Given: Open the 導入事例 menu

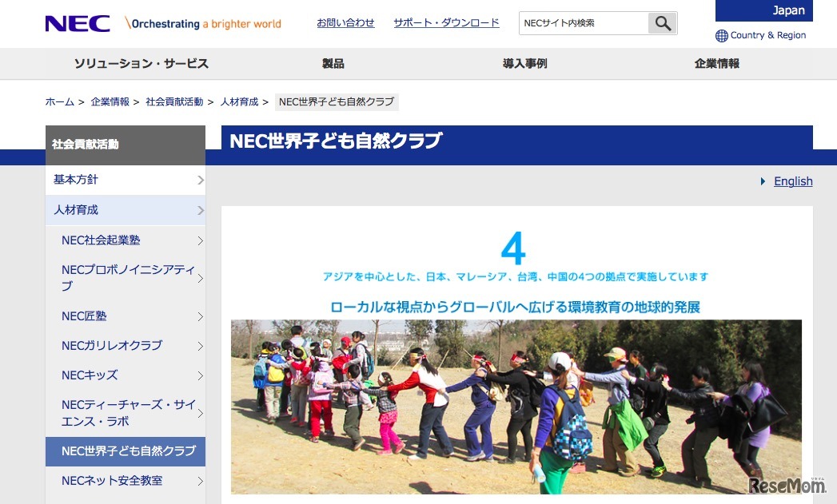Looking at the screenshot, I should pos(524,63).
